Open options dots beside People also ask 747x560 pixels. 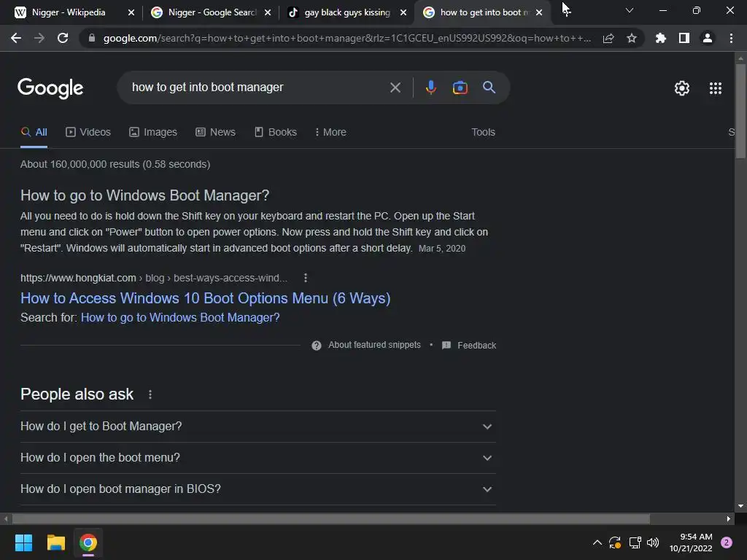pos(150,394)
